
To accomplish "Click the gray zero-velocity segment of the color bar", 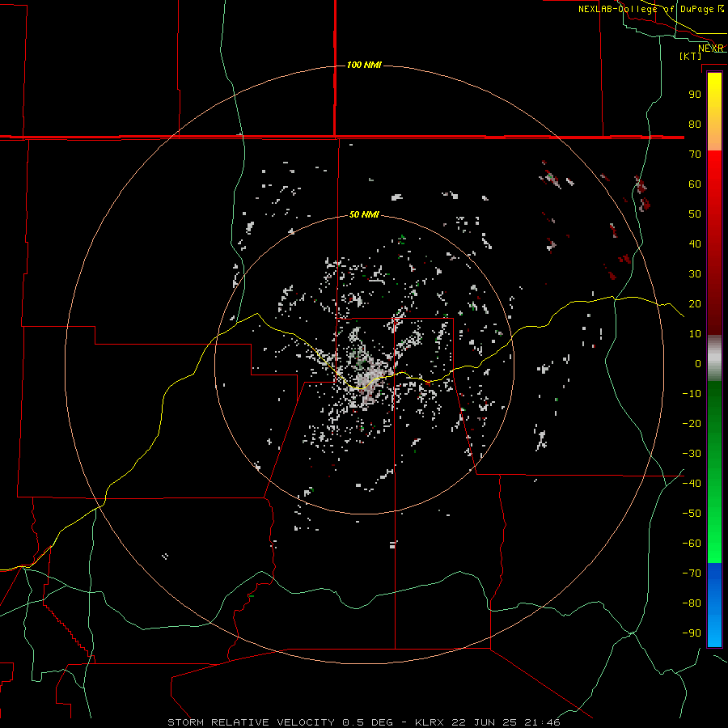I will tap(714, 358).
